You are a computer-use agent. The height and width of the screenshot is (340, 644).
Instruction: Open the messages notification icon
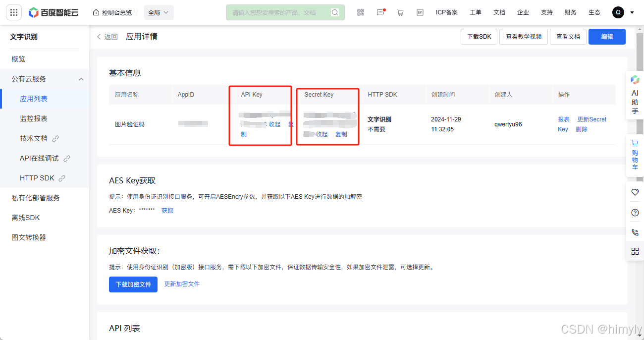pos(380,12)
